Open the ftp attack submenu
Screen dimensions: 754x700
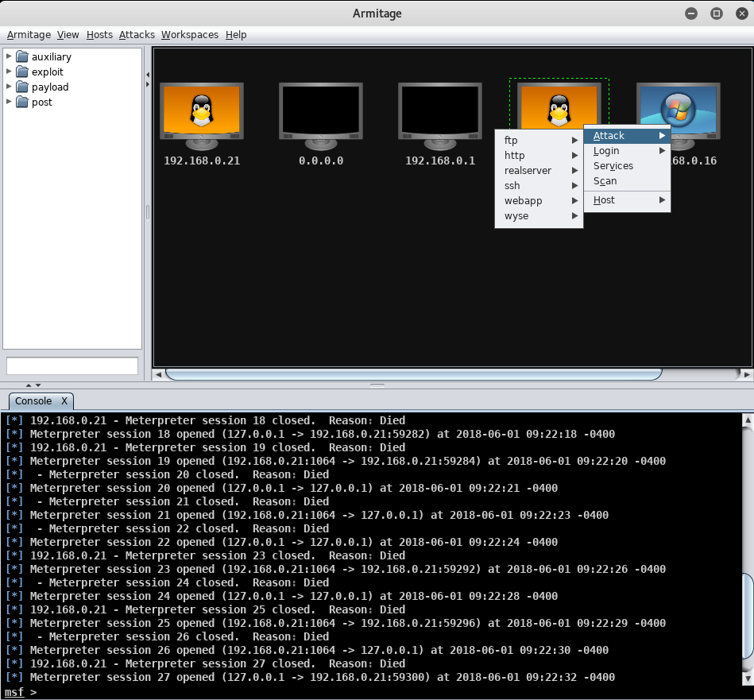point(539,140)
